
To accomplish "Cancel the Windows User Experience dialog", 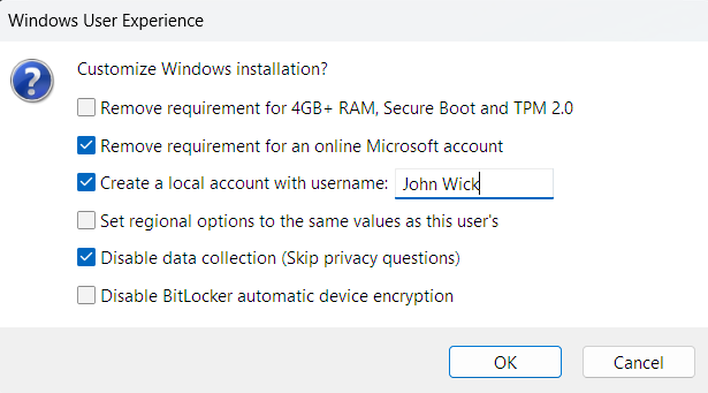I will click(x=638, y=362).
